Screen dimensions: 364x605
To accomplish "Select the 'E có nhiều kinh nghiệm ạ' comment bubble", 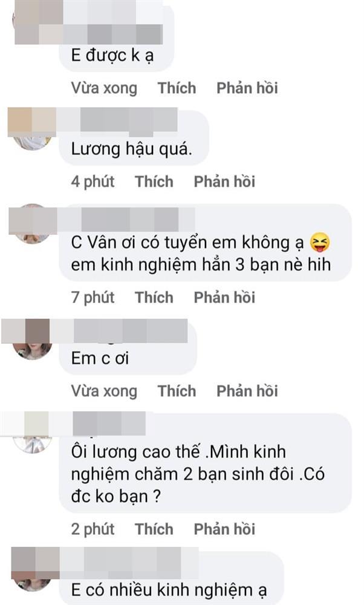I will pyautogui.click(x=172, y=578).
